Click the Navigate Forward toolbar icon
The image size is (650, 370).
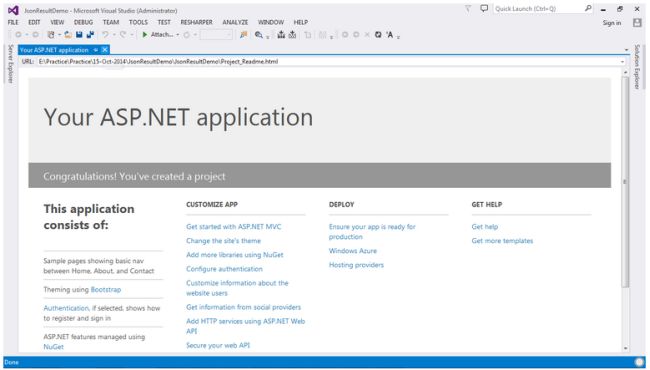(x=36, y=35)
